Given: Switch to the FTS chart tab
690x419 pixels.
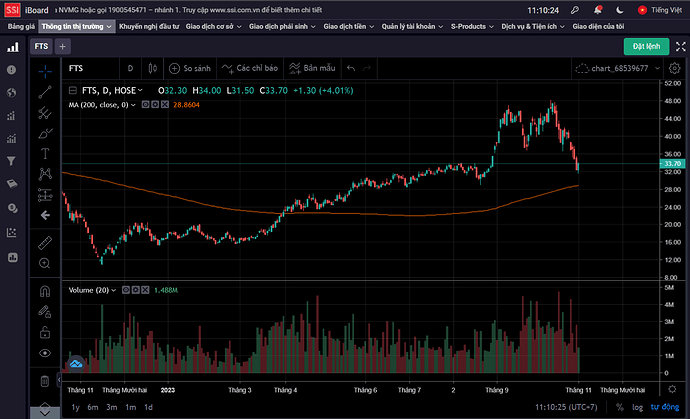Looking at the screenshot, I should point(41,46).
